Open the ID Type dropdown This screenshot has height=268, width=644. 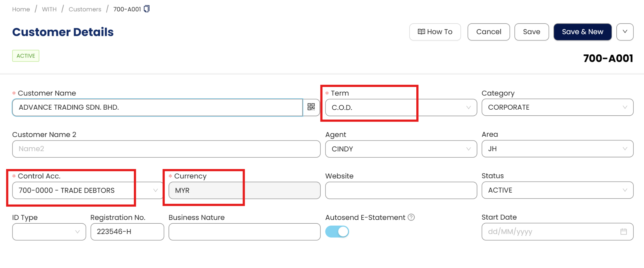click(49, 232)
